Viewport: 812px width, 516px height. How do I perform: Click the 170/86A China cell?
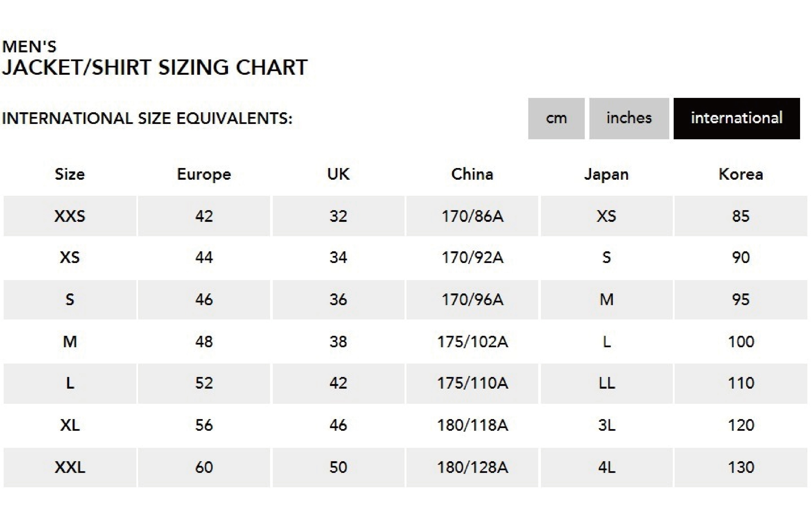pyautogui.click(x=472, y=216)
